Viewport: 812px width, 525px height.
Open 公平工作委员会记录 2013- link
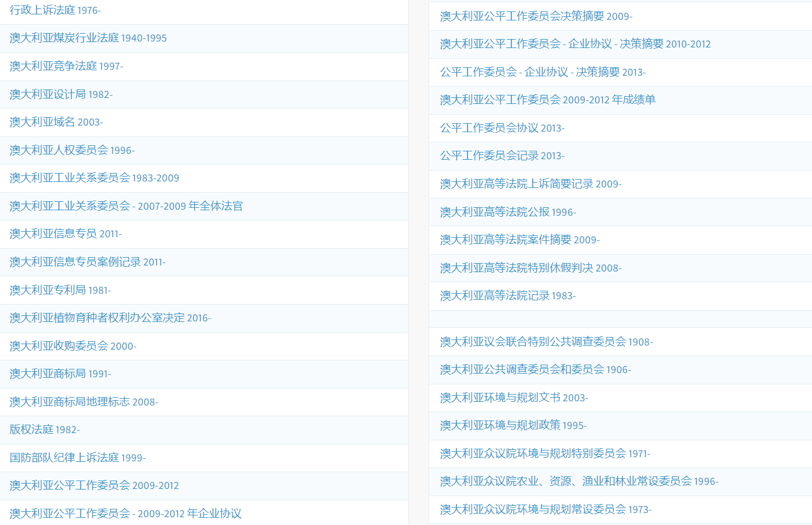(x=502, y=156)
